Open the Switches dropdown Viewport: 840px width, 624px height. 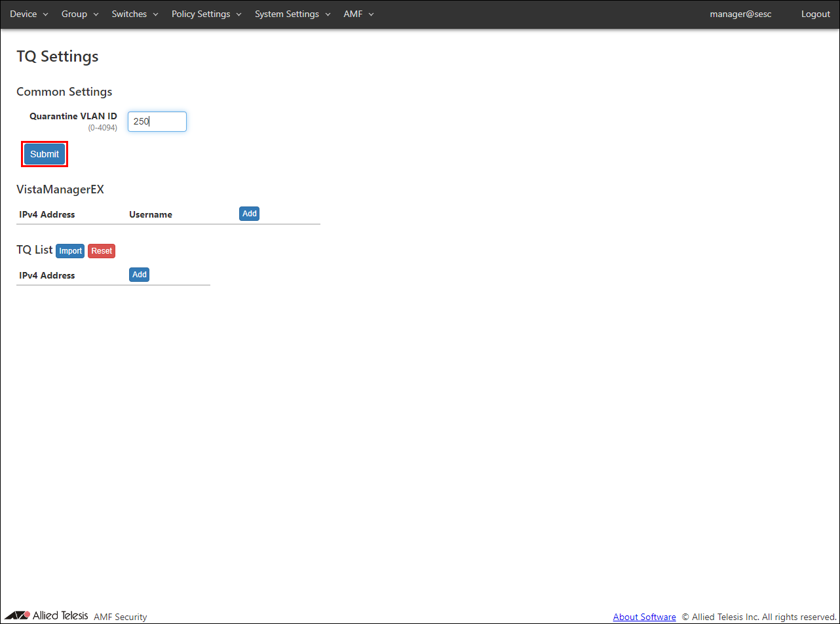point(135,14)
